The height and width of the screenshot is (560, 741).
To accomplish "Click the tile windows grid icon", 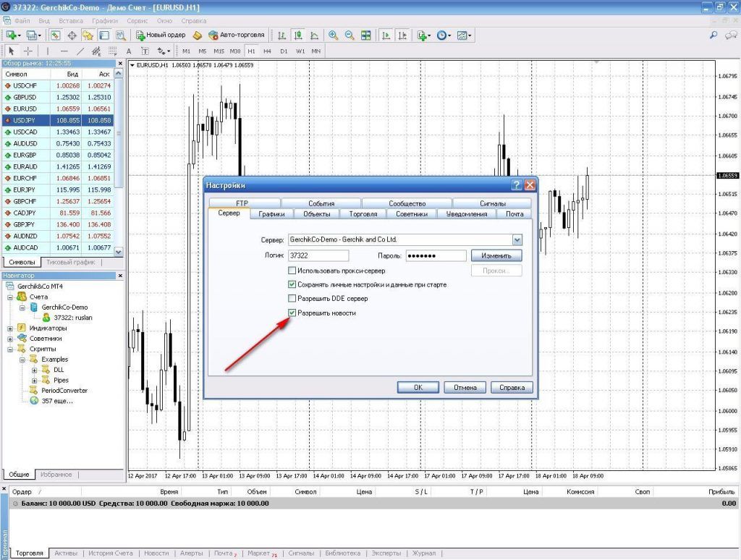I will click(366, 35).
